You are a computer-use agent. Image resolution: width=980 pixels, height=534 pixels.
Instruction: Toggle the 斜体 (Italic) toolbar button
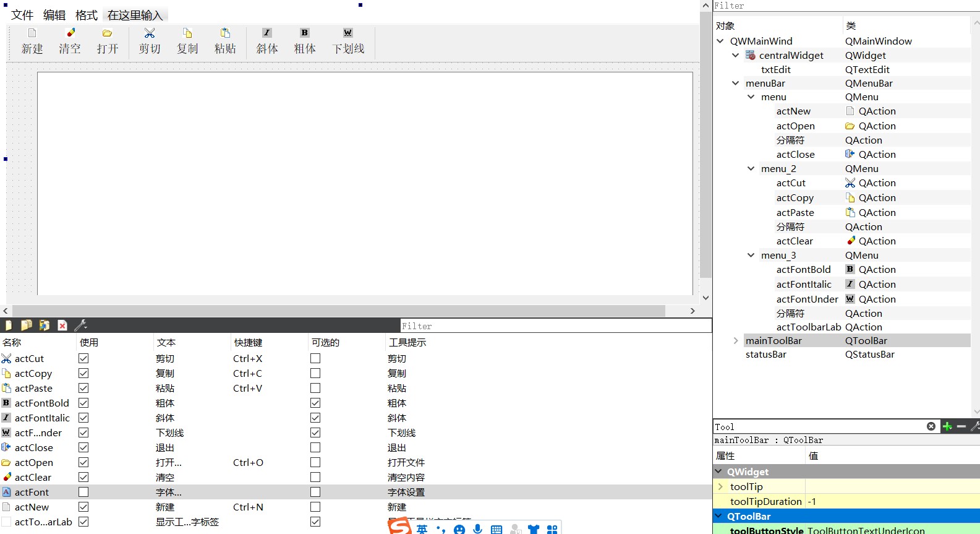tap(267, 41)
